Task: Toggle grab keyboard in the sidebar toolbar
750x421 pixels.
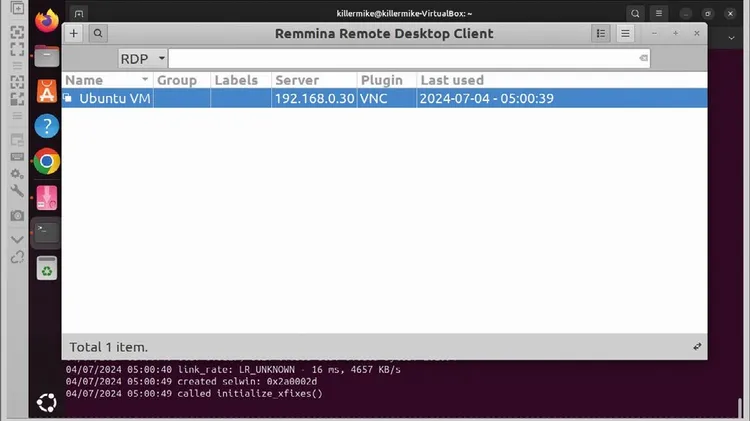Action: point(17,157)
